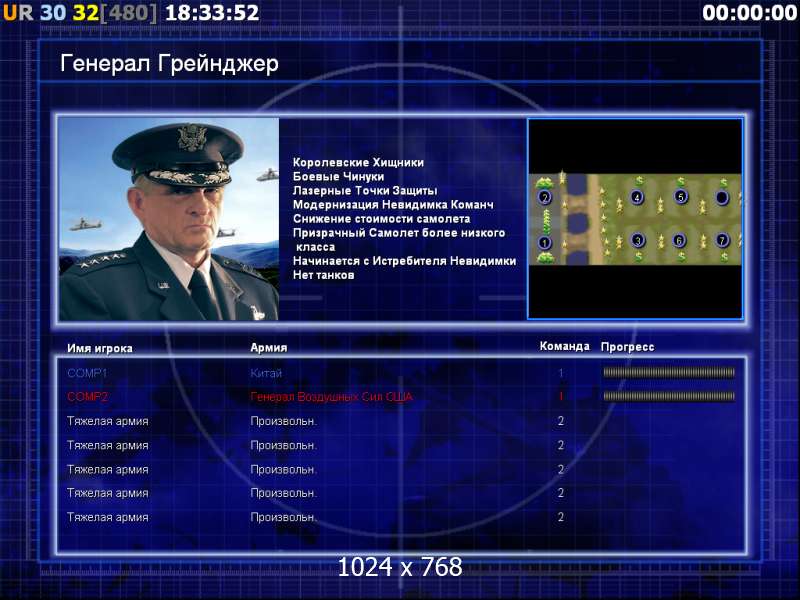Click the unnumbered start position beside 5
This screenshot has height=600, width=800.
(x=722, y=197)
